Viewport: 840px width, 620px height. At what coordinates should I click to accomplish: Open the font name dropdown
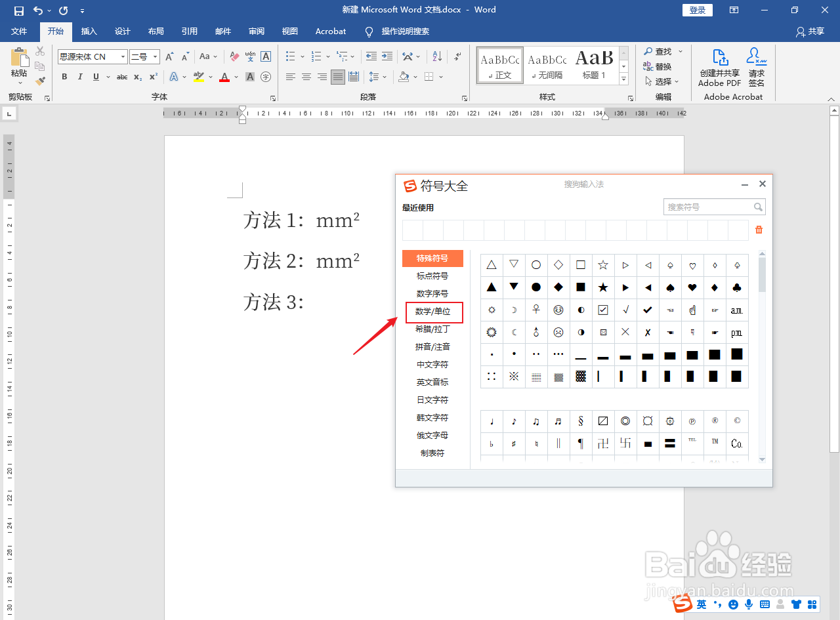click(x=122, y=56)
